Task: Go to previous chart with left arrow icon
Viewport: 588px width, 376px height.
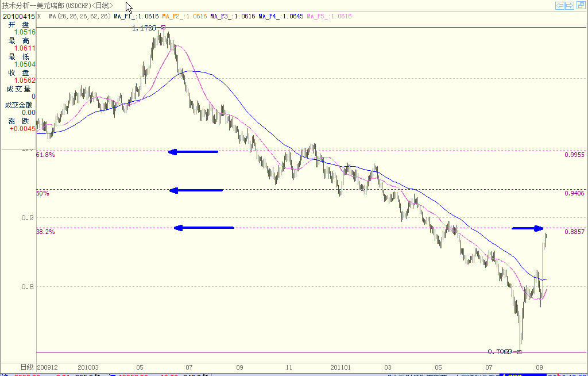Action: 560,5
